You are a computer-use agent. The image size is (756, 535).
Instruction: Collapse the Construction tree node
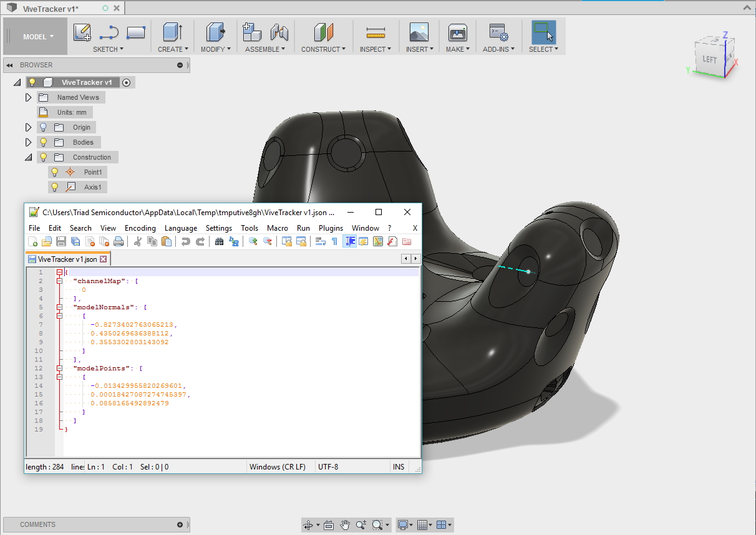28,157
